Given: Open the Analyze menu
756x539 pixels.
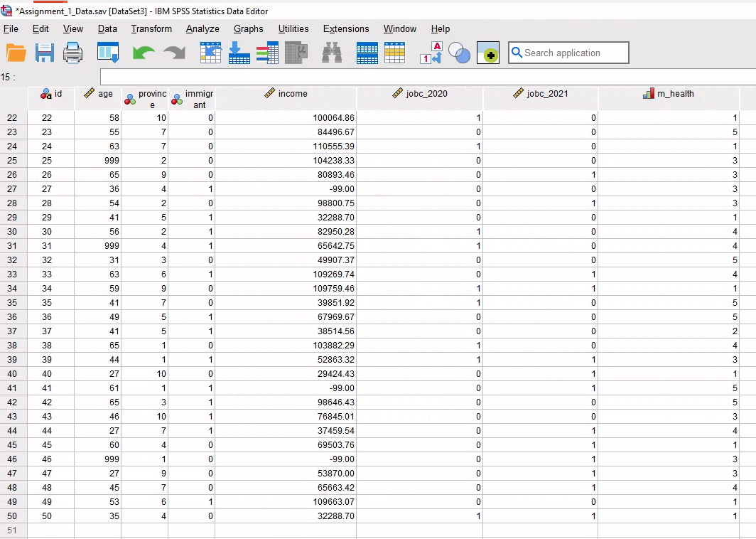Looking at the screenshot, I should point(202,29).
